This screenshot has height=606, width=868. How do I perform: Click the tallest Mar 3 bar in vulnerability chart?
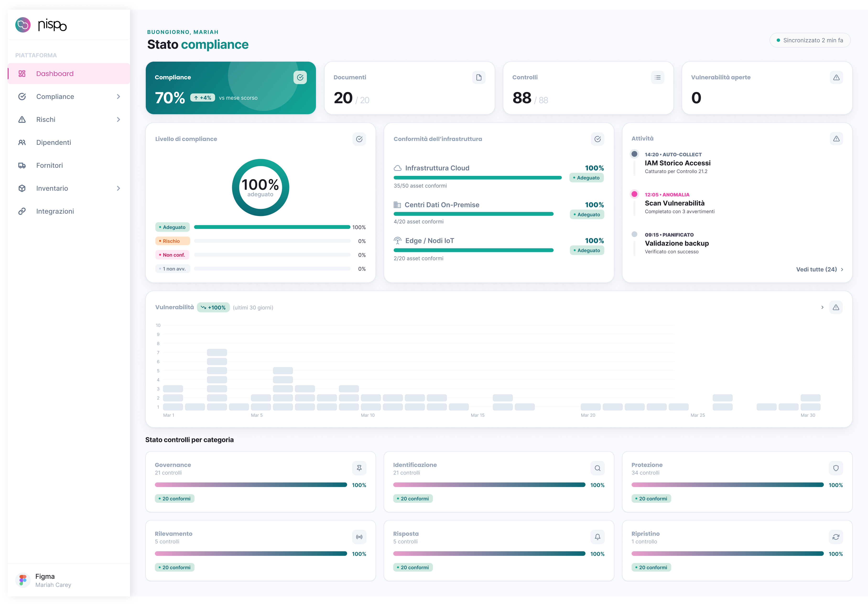217,380
